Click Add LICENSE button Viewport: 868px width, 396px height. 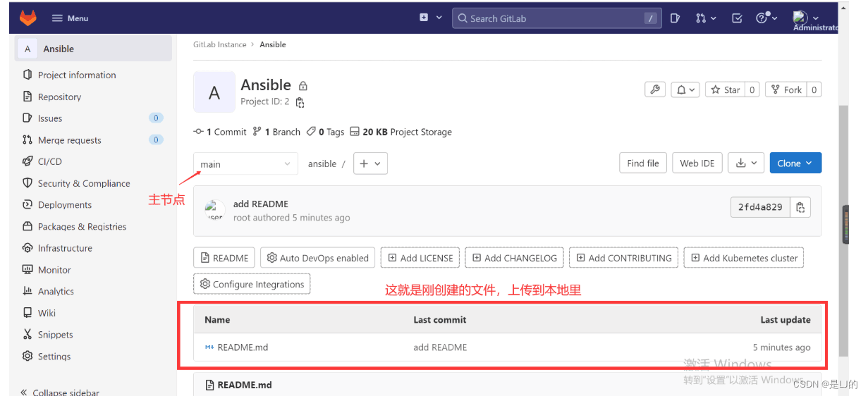[420, 258]
